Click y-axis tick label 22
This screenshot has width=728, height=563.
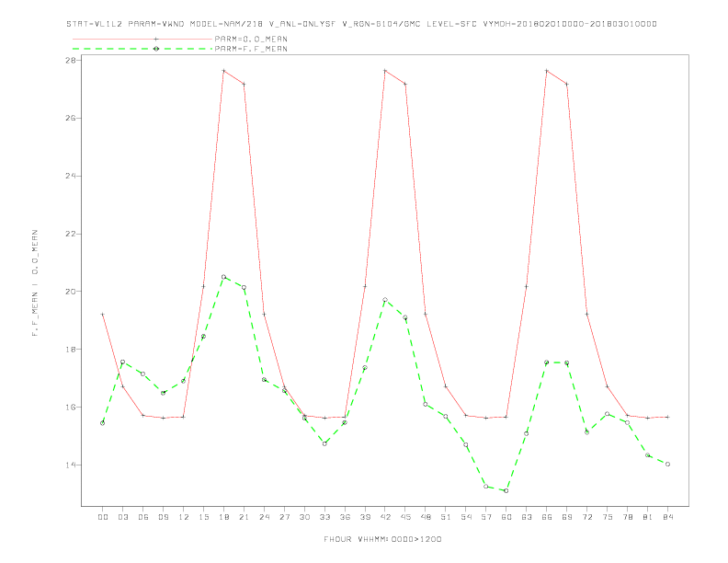point(71,234)
